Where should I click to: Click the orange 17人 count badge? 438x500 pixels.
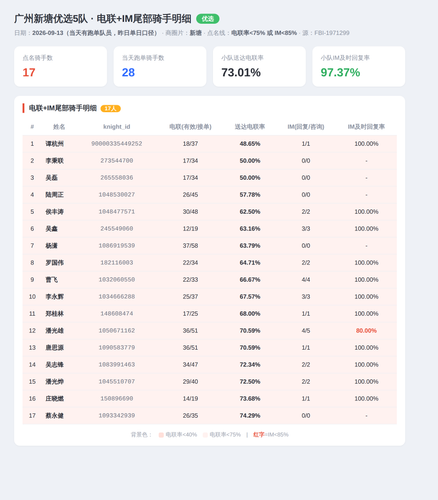pyautogui.click(x=110, y=109)
